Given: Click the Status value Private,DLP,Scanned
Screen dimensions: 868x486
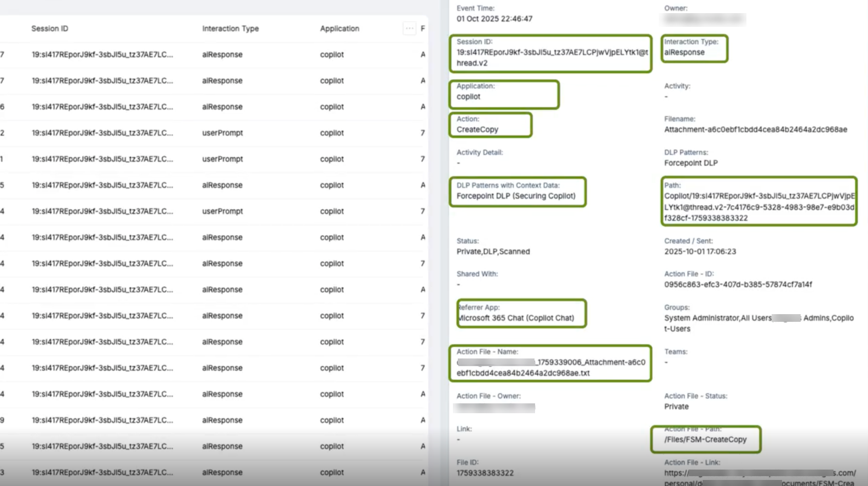Looking at the screenshot, I should (493, 252).
